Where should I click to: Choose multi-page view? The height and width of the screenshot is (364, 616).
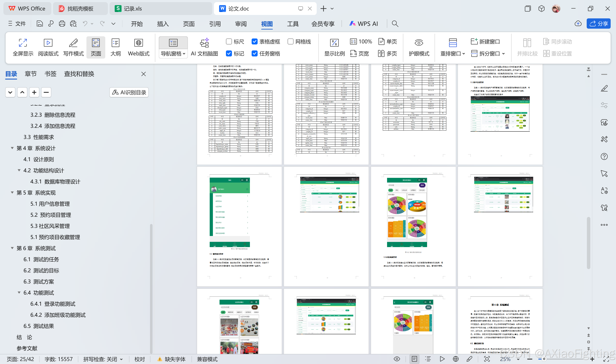(x=387, y=53)
